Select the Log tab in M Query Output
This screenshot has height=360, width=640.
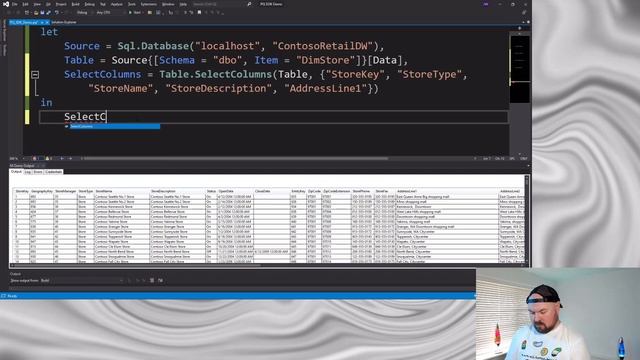[x=28, y=172]
